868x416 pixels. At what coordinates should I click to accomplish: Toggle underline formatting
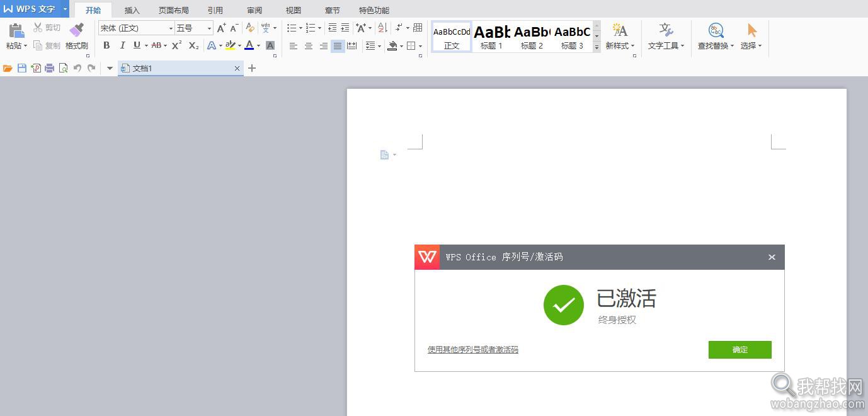coord(137,45)
